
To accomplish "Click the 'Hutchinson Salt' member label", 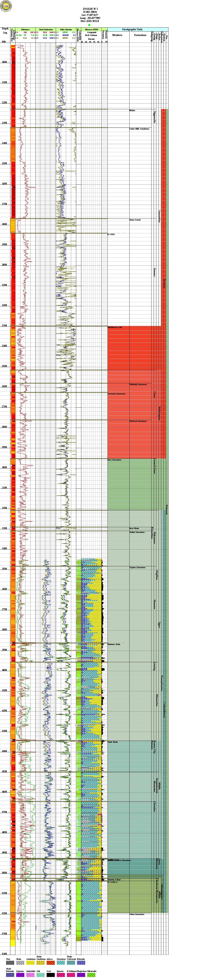I will [x=115, y=327].
